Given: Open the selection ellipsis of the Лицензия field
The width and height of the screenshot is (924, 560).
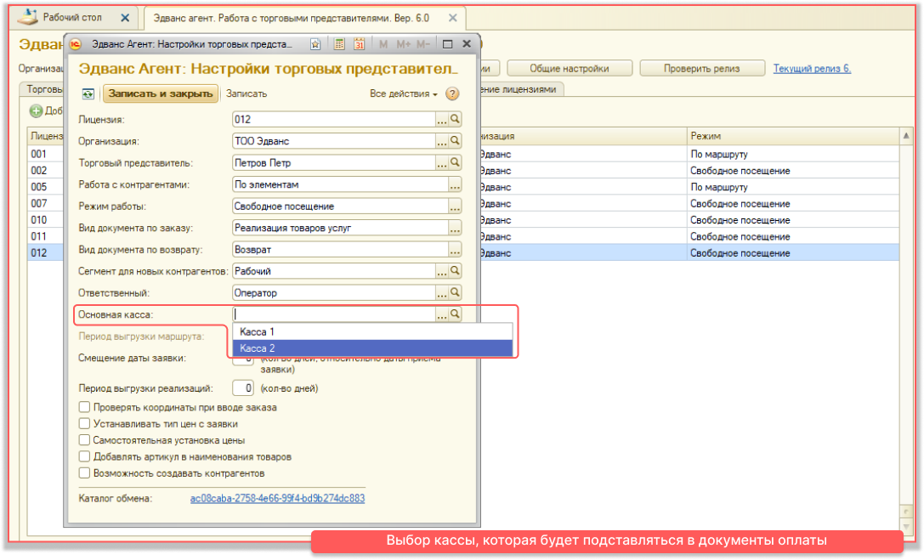Looking at the screenshot, I should pos(442,120).
